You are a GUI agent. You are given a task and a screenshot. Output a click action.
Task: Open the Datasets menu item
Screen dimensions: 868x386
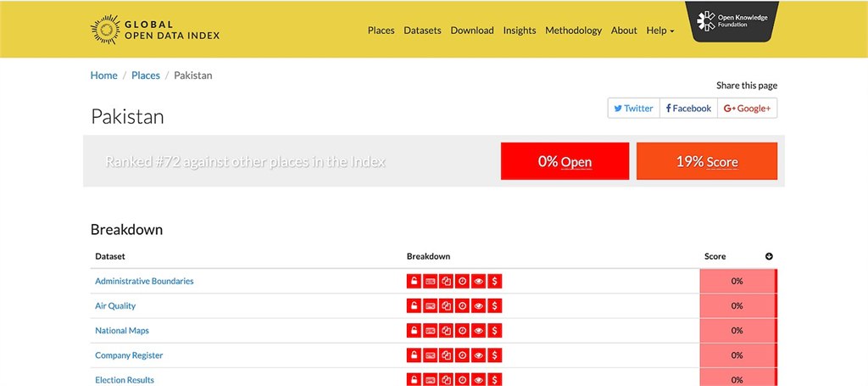click(x=422, y=31)
